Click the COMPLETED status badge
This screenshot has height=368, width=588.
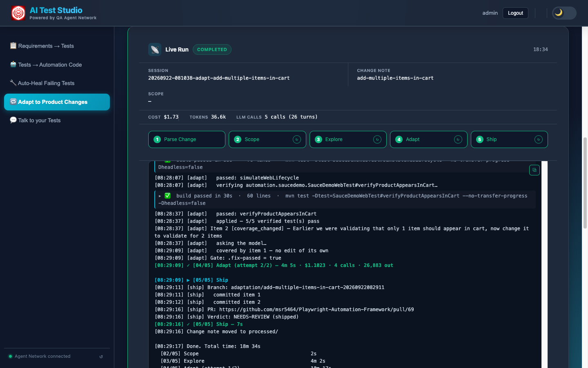tap(212, 49)
